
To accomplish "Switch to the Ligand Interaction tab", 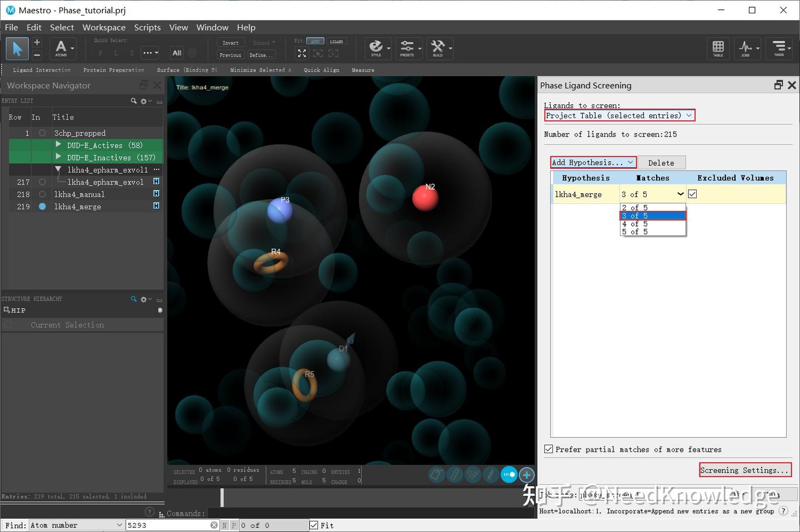I will pyautogui.click(x=41, y=70).
